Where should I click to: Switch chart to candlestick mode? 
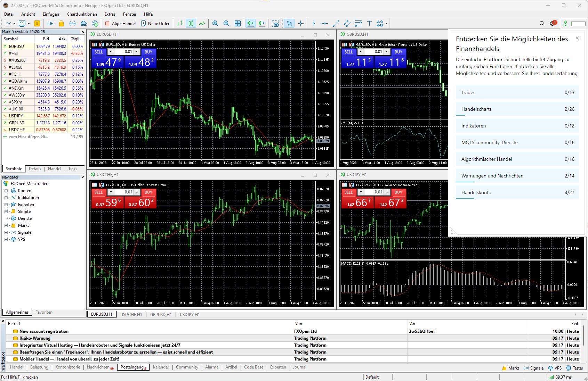pos(191,24)
